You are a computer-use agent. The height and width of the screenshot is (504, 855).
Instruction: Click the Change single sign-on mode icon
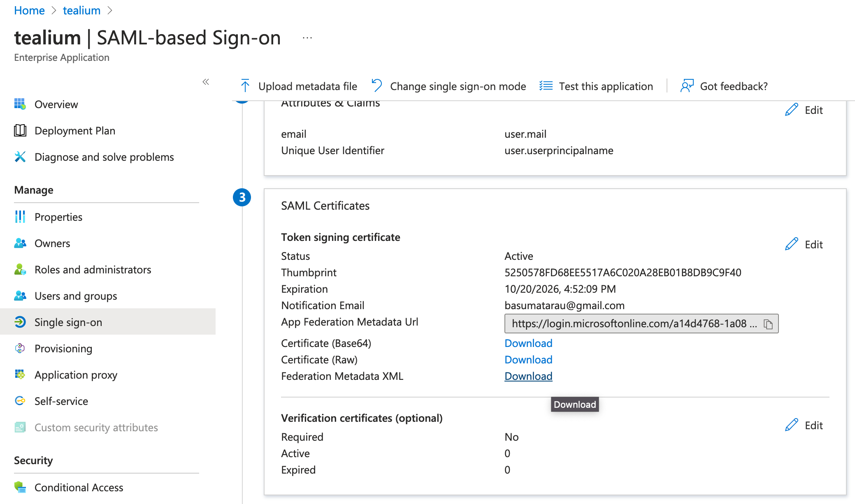376,86
